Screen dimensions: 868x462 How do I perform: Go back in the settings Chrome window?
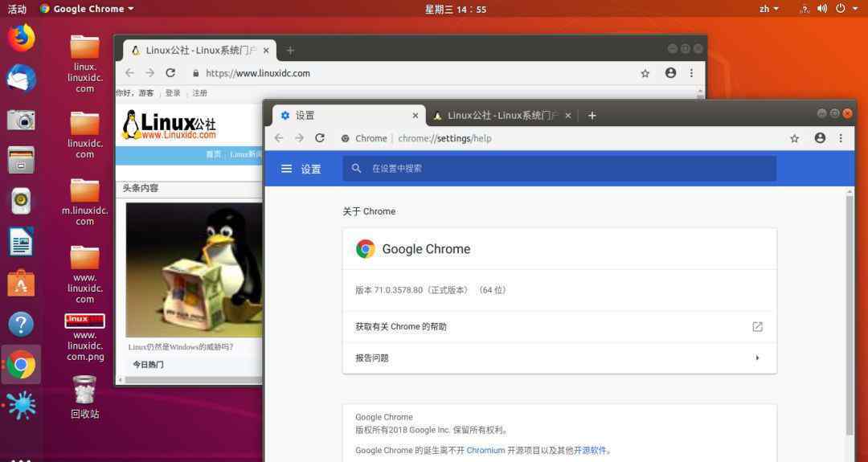[279, 138]
